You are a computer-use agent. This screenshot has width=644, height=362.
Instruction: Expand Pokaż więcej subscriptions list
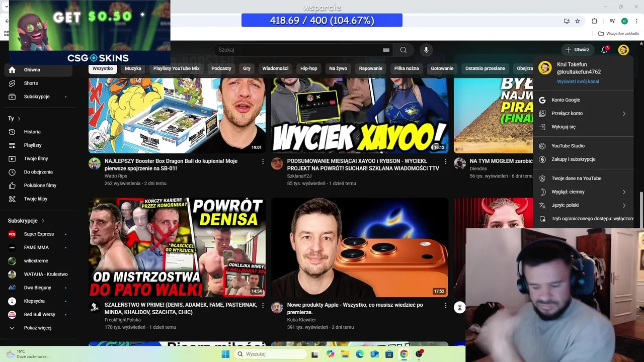click(38, 328)
